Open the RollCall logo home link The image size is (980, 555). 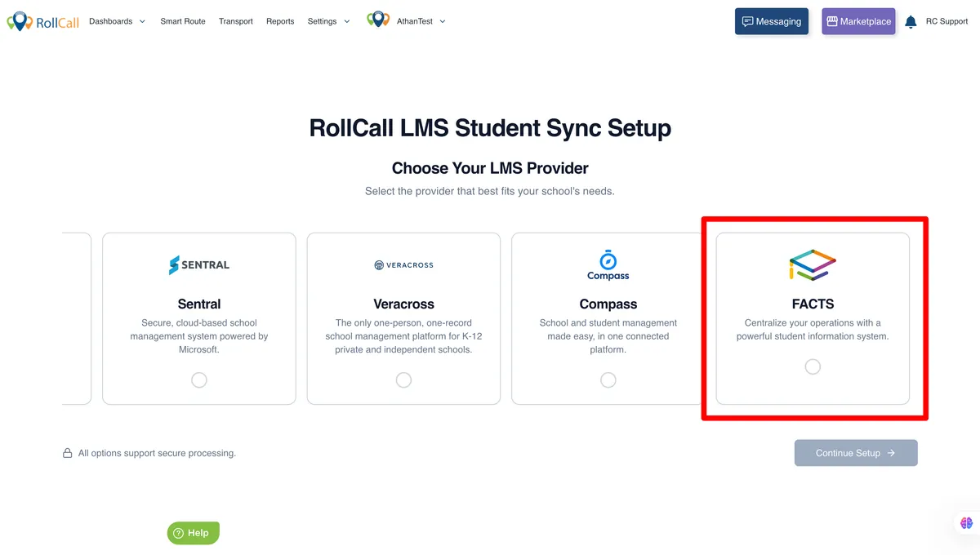43,21
